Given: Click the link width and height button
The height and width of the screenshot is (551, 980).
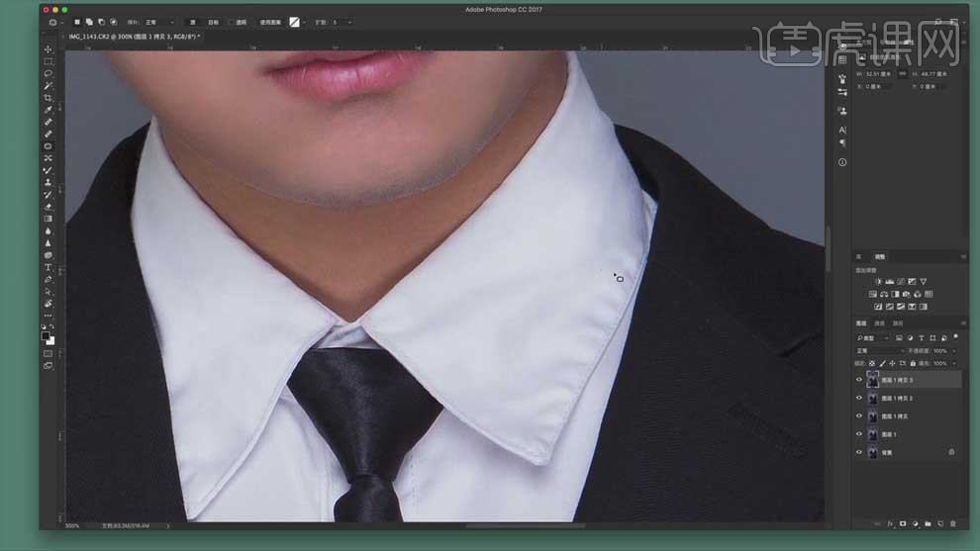Looking at the screenshot, I should coord(902,74).
